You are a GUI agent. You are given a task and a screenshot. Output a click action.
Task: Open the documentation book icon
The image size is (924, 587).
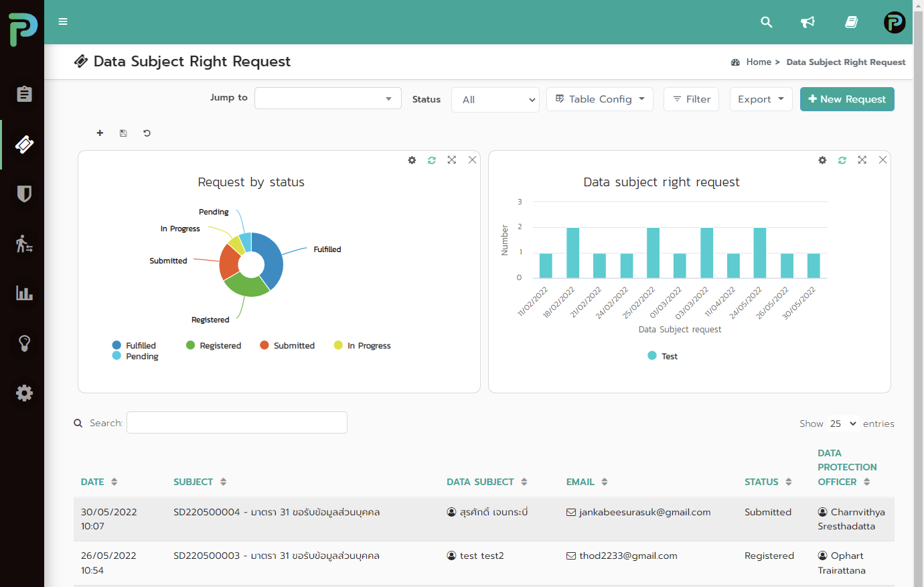(852, 22)
